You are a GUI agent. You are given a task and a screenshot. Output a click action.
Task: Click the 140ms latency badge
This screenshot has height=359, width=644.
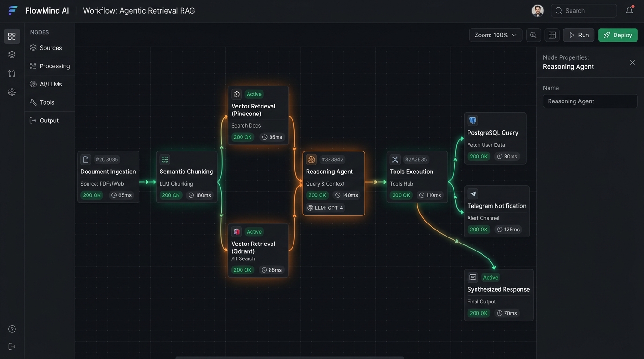coord(346,195)
